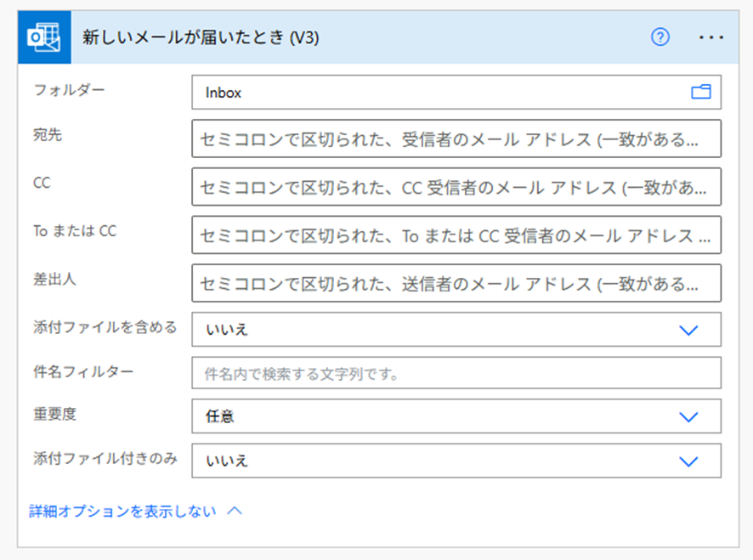This screenshot has height=560, width=753.
Task: Collapse advanced options with the up chevron
Action: tap(235, 512)
